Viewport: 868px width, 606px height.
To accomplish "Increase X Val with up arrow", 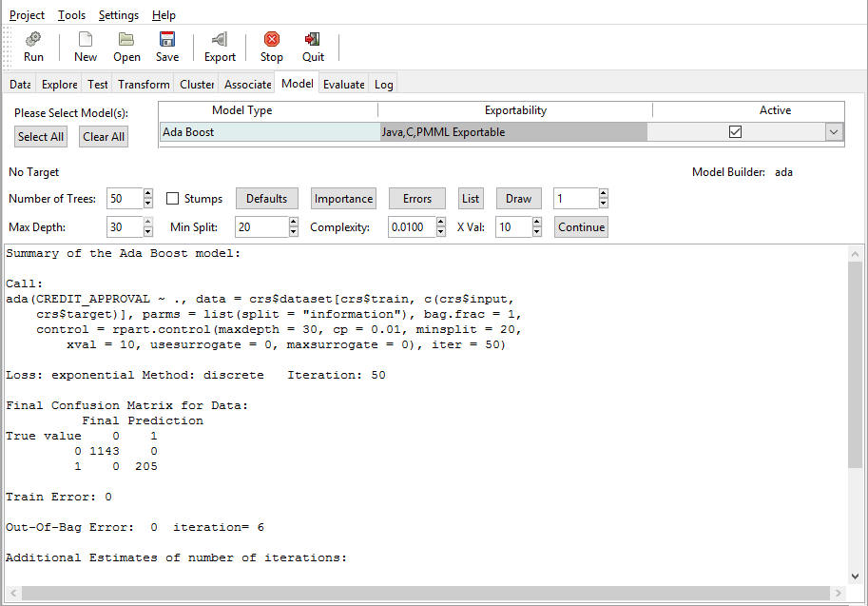I will click(536, 222).
